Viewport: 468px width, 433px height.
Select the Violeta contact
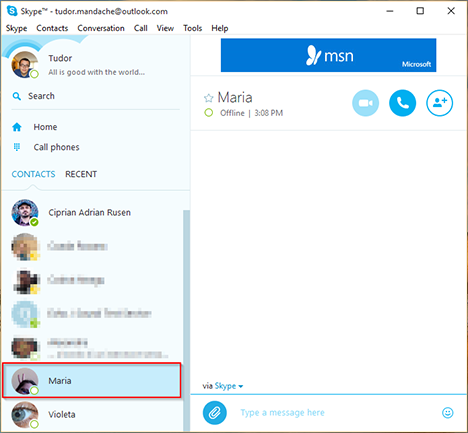(93, 415)
